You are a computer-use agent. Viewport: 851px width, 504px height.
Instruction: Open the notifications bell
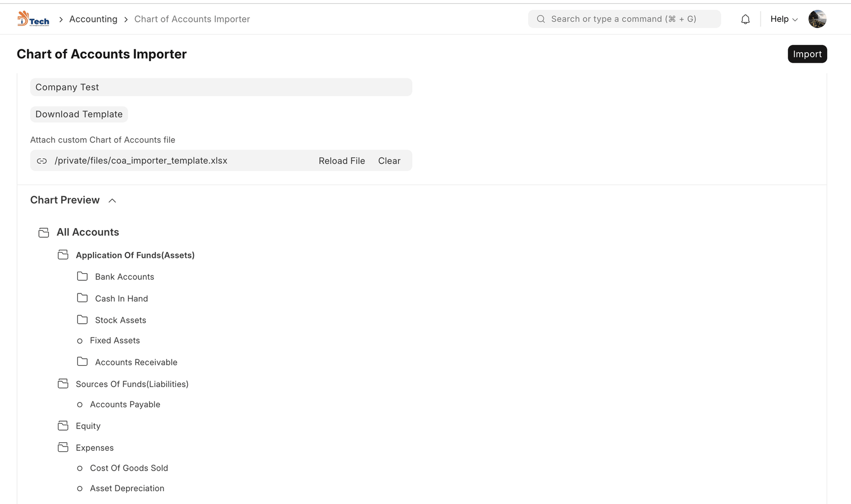pos(745,19)
